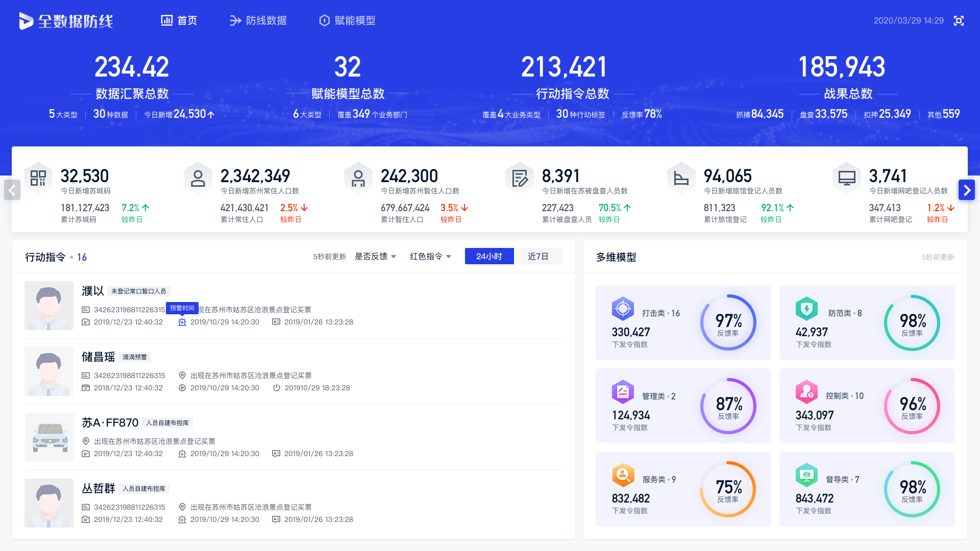The height and width of the screenshot is (551, 980).
Task: Click the person icon for 常住人口数
Action: (198, 178)
